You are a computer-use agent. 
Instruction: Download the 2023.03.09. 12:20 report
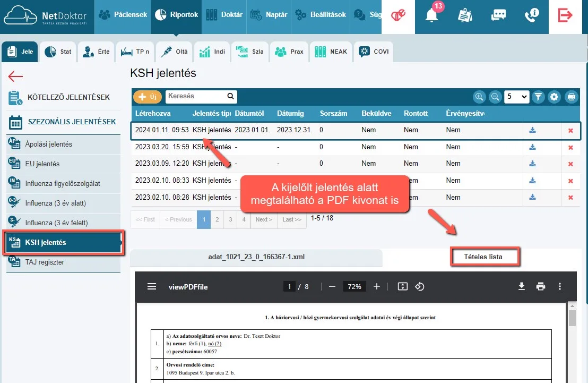click(532, 164)
